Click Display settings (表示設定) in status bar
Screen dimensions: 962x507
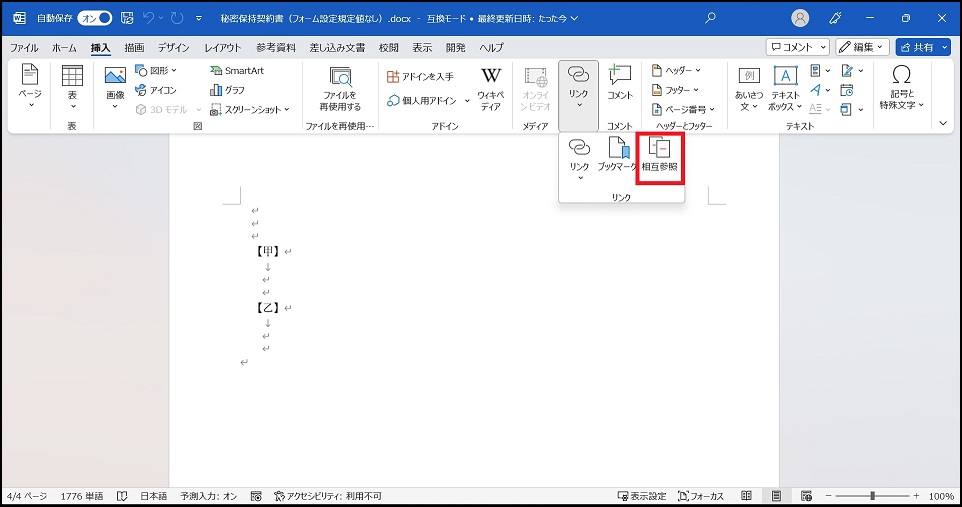pos(642,496)
